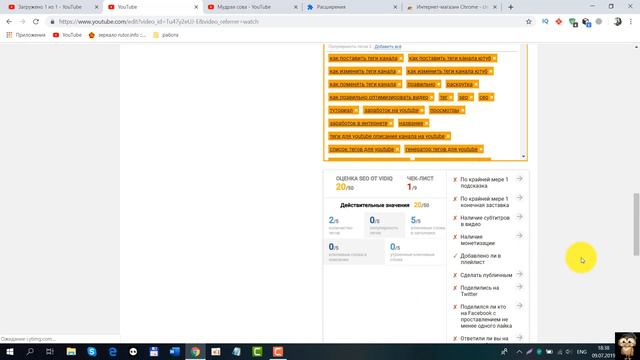The width and height of the screenshot is (640, 360).
Task: Remove the "название" tag via its x
Action: tap(426, 123)
